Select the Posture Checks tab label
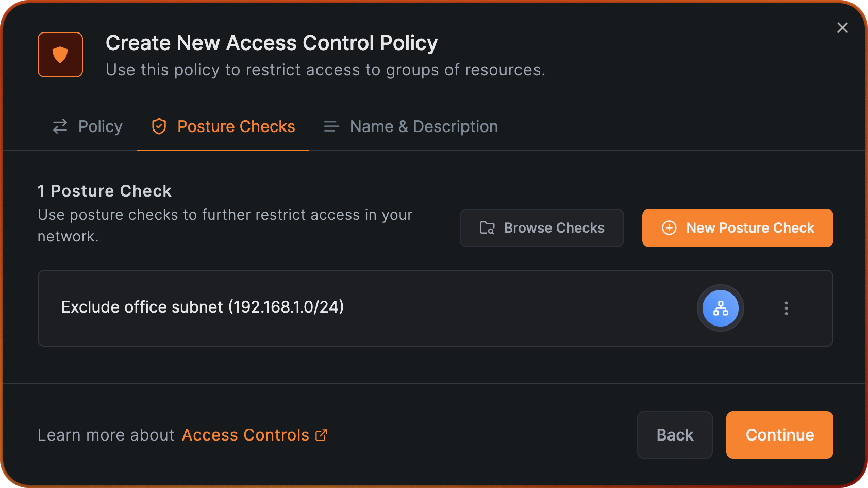This screenshot has height=488, width=868. click(236, 126)
